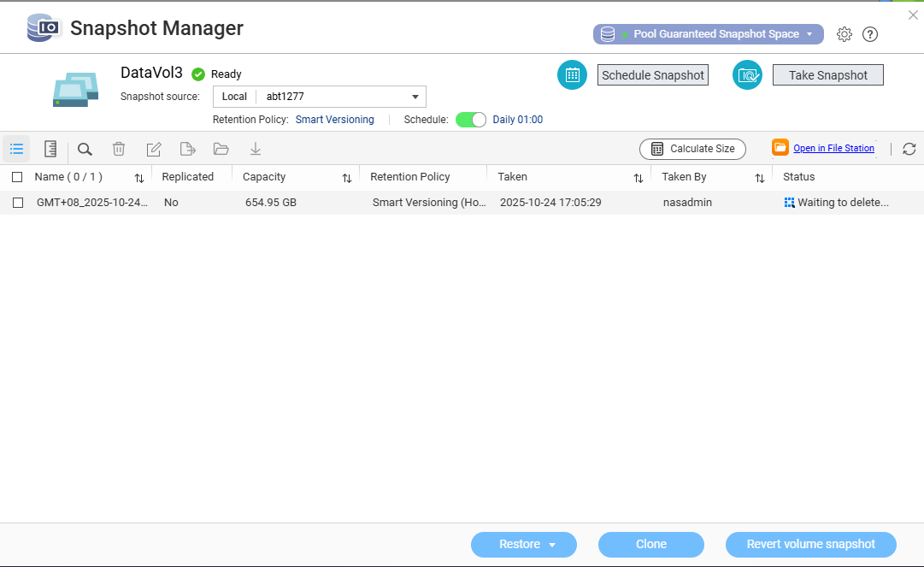Click the Take Snapshot camera icon
924x567 pixels.
tap(747, 75)
